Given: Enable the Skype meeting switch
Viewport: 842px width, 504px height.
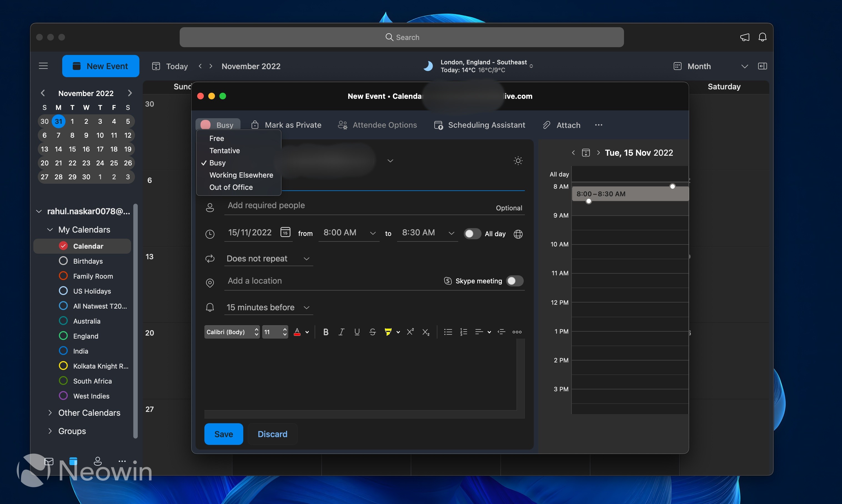Looking at the screenshot, I should [x=514, y=281].
